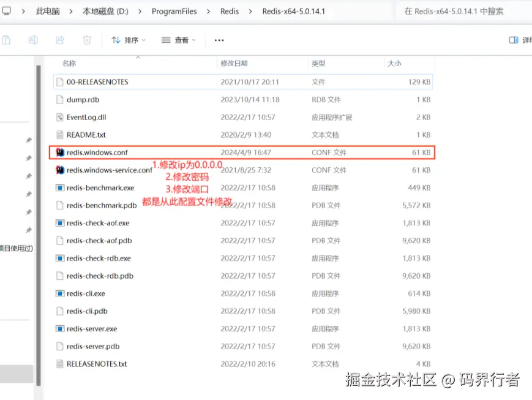The image size is (532, 400).
Task: Expand chevron after 此电脑 in breadcrumb
Action: tap(71, 11)
